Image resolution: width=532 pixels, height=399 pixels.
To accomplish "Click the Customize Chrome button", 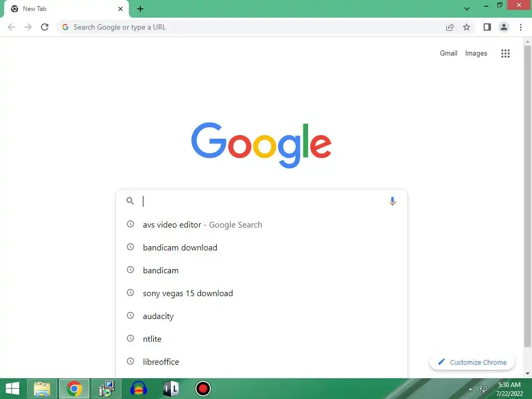I will point(472,362).
